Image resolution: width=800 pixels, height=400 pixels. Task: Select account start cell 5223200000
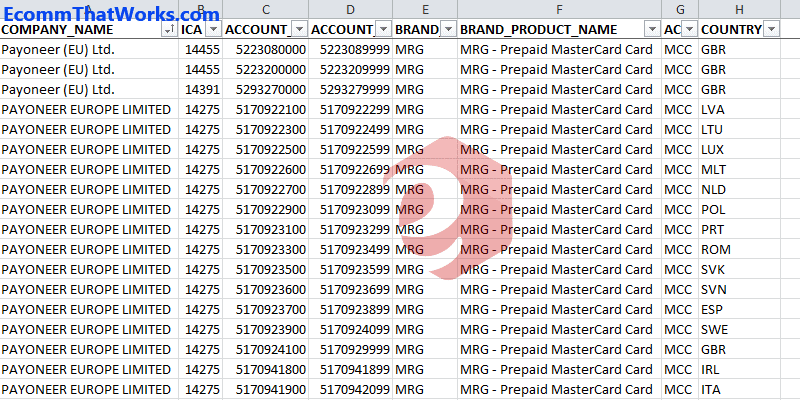[266, 69]
